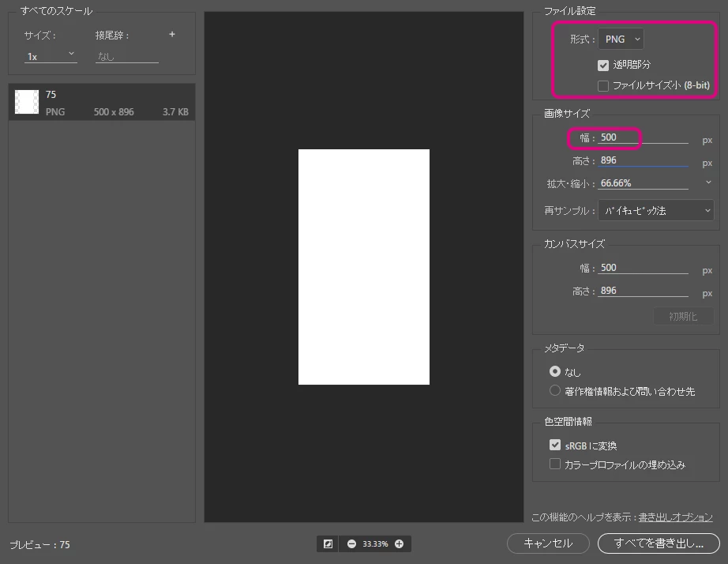Fit preview to view icon
728x564 pixels.
coord(328,543)
